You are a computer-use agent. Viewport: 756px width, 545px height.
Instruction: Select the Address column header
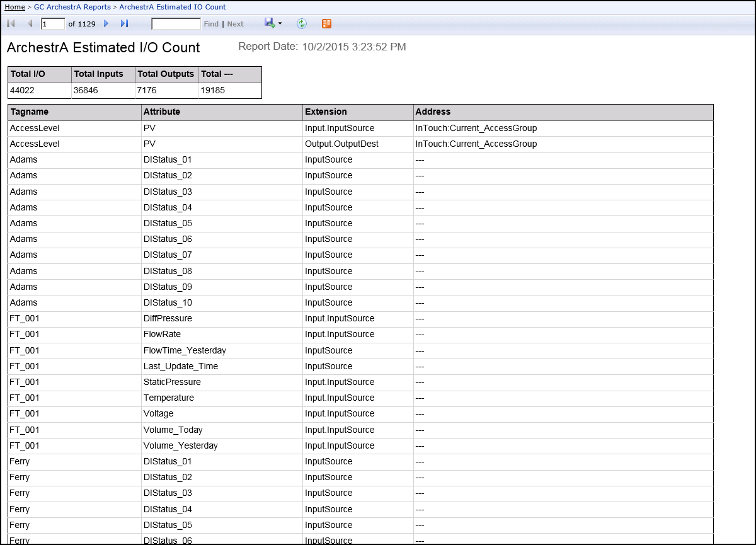[433, 112]
